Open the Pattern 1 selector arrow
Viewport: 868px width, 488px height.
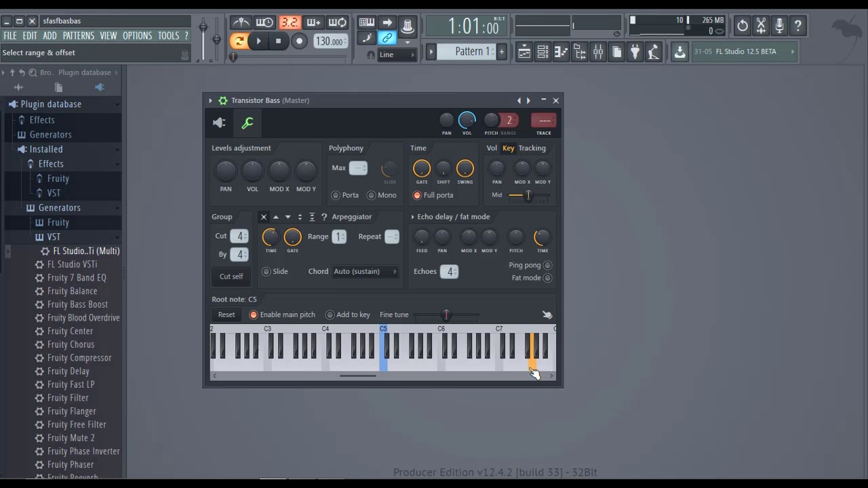(431, 52)
